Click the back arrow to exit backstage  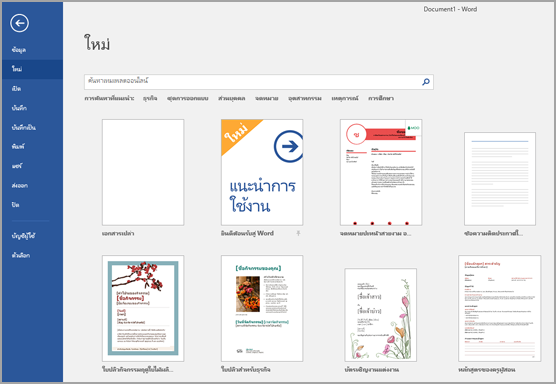(20, 23)
